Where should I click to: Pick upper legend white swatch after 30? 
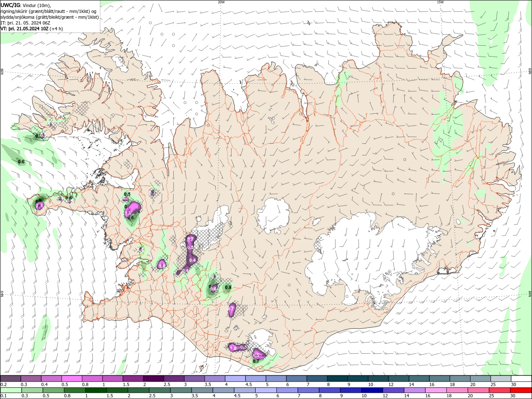coord(521,378)
